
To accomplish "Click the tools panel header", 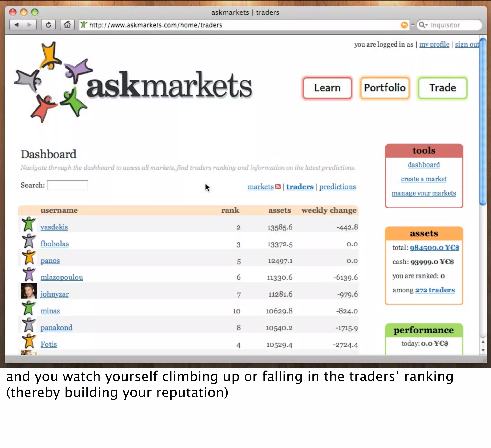I will (x=424, y=151).
